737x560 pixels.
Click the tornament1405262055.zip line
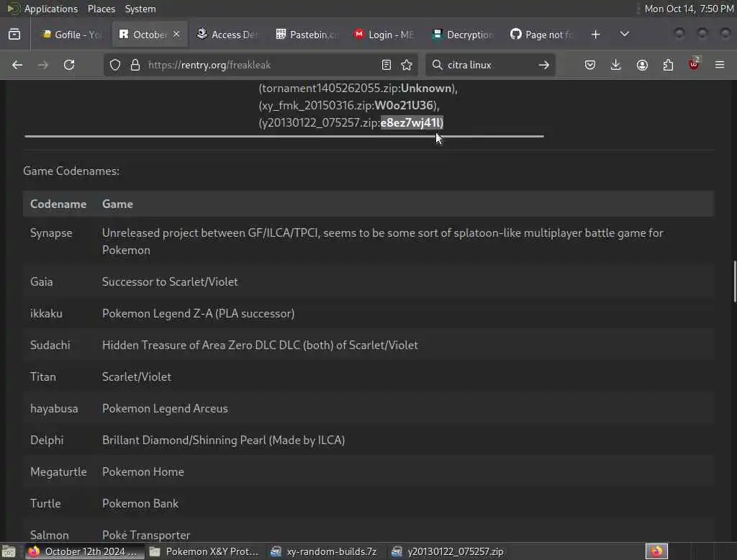(358, 89)
